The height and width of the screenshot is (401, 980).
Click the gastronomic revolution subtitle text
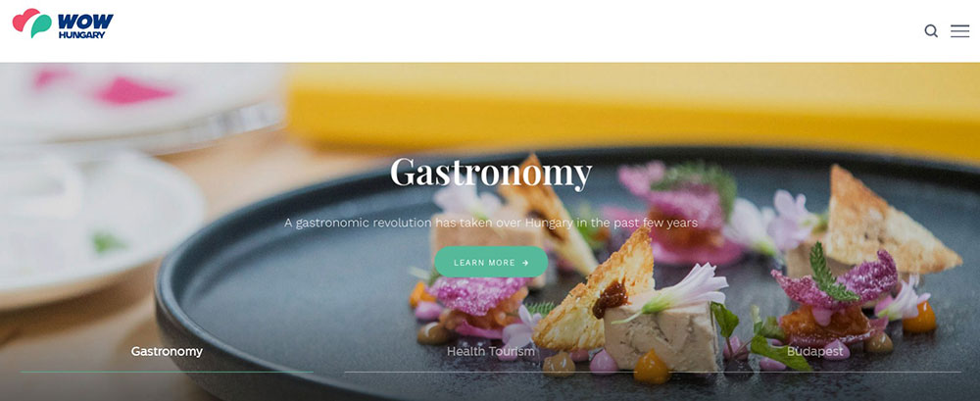491,223
